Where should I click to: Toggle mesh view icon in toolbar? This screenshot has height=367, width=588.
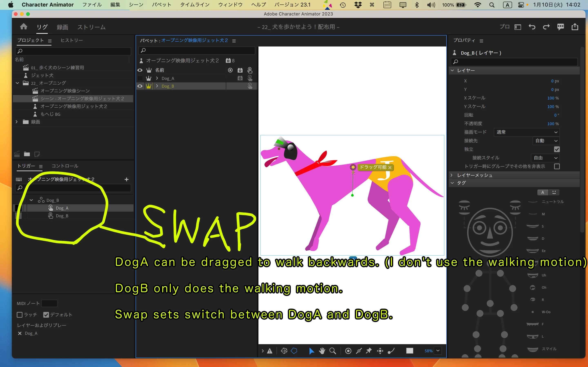pos(284,351)
